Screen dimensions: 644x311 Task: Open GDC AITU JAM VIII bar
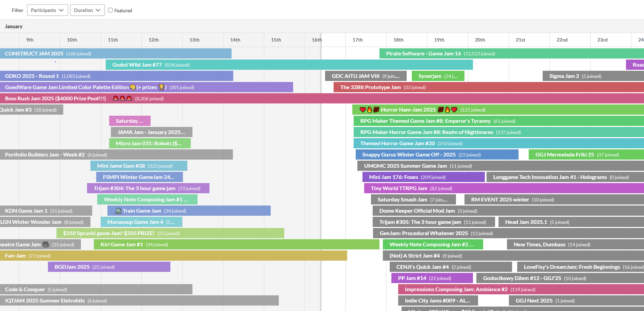click(367, 76)
